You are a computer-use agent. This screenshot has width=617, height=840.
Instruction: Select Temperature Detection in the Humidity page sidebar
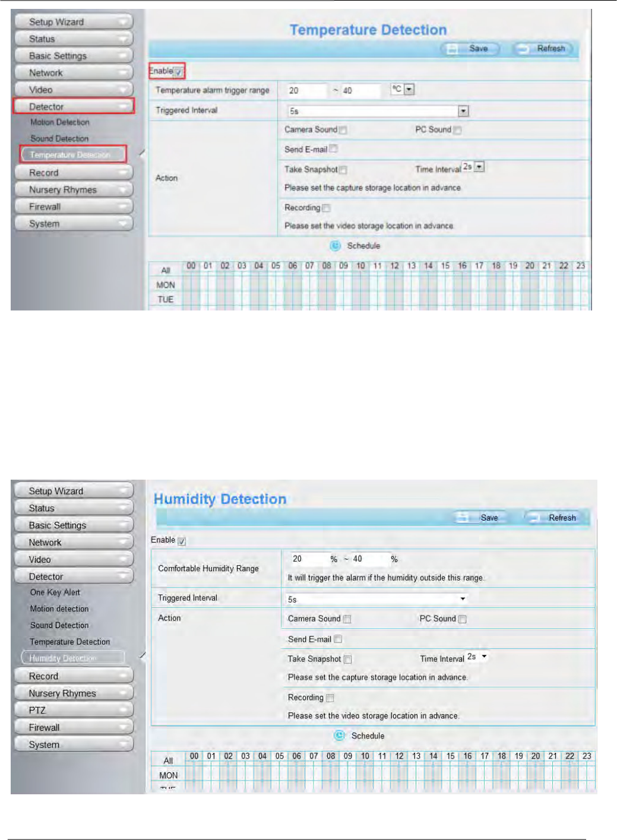pos(70,642)
